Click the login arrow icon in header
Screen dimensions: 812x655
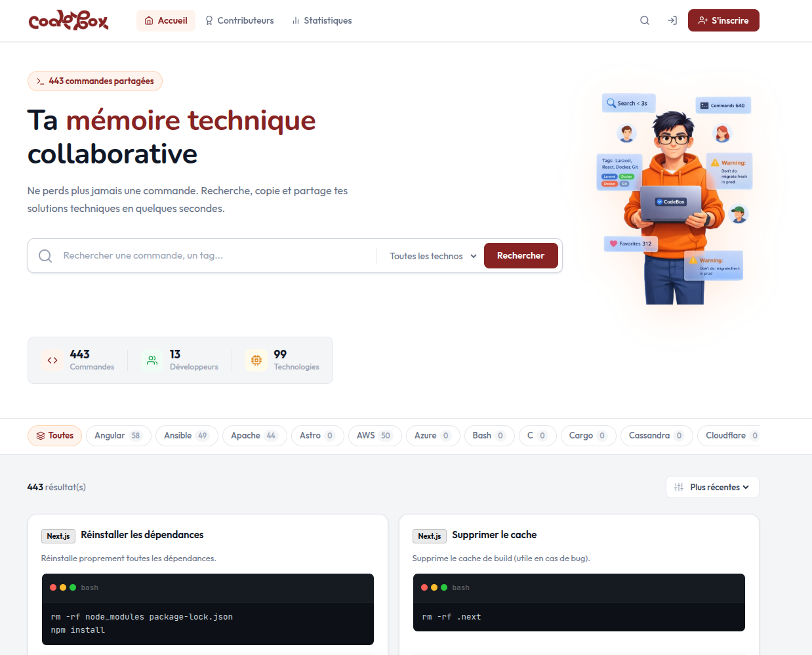click(x=672, y=20)
